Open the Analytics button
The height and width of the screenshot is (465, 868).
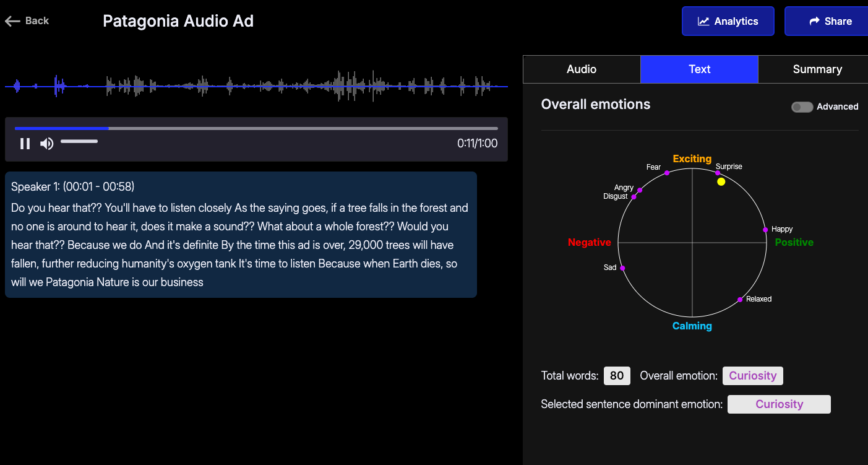728,21
